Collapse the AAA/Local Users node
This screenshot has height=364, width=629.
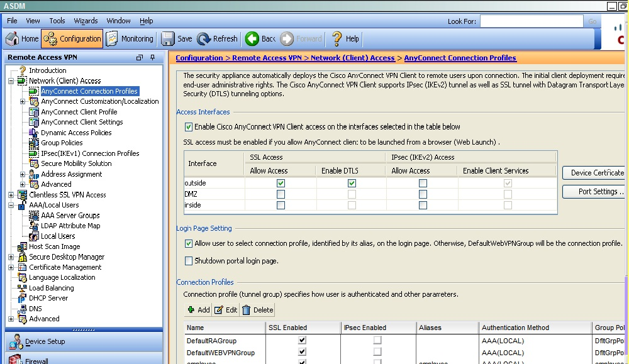(11, 205)
